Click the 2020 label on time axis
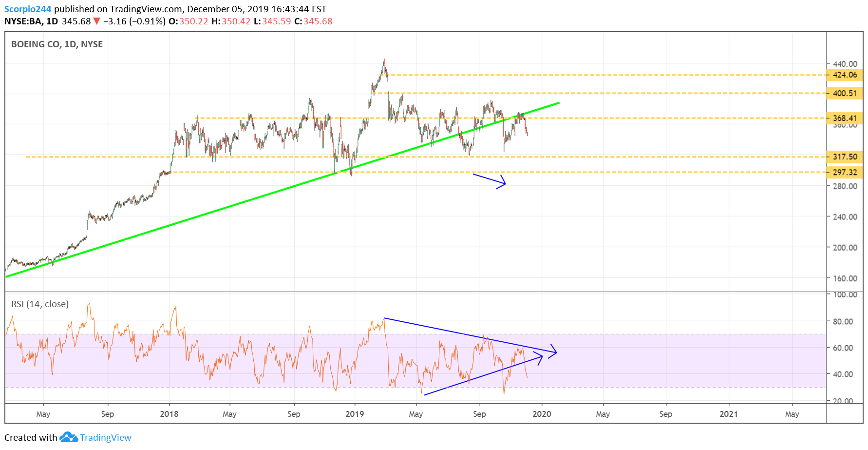This screenshot has width=868, height=450. pos(542,414)
